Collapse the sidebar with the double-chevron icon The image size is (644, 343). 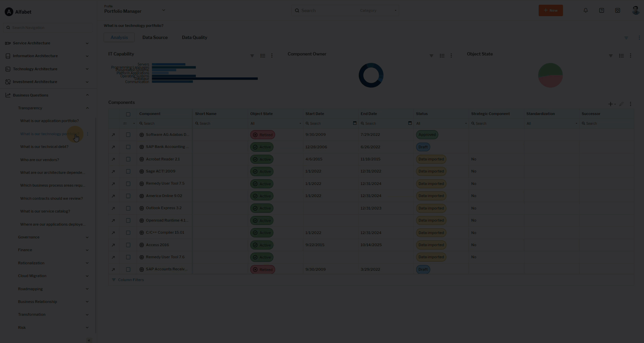click(x=89, y=340)
